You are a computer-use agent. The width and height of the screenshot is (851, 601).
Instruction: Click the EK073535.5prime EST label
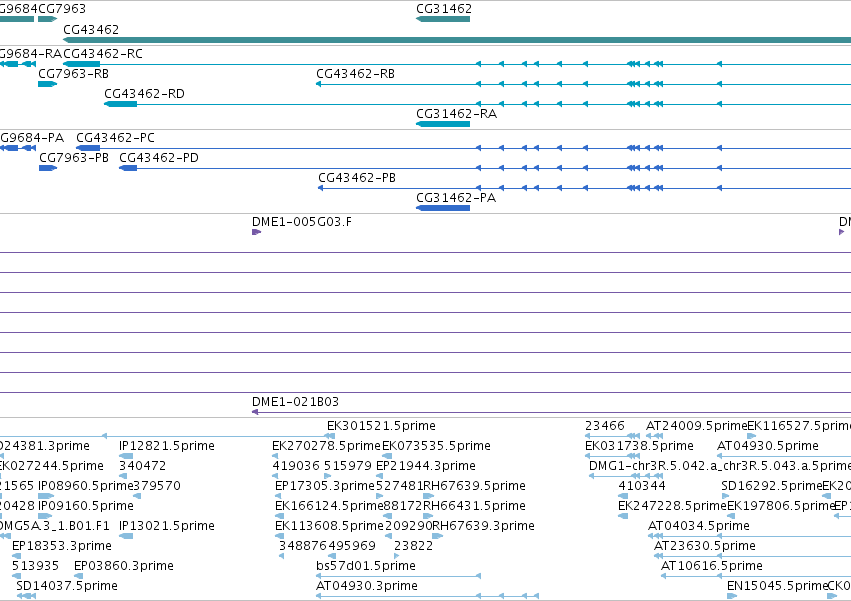pos(436,446)
